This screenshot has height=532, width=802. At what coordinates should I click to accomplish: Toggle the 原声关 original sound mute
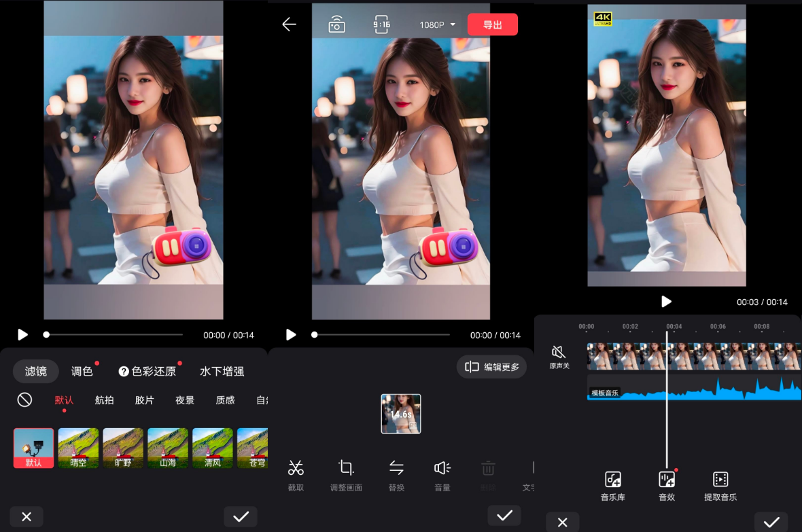(x=559, y=356)
